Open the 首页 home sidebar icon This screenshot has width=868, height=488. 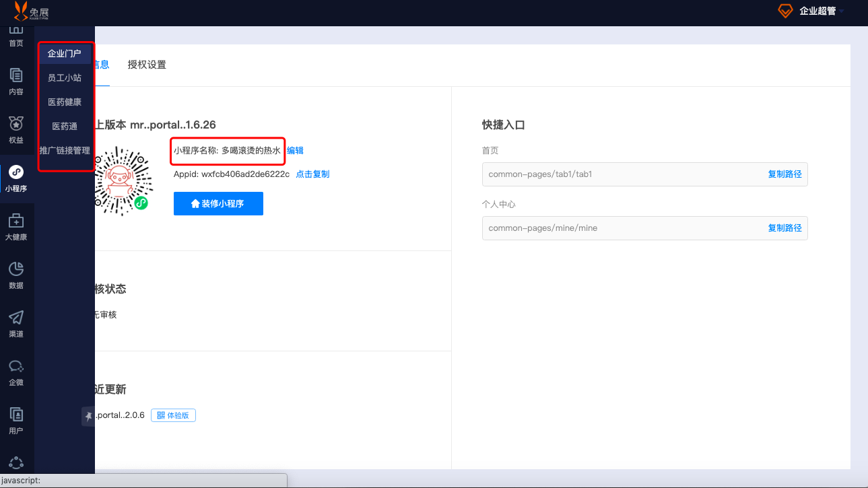[16, 31]
